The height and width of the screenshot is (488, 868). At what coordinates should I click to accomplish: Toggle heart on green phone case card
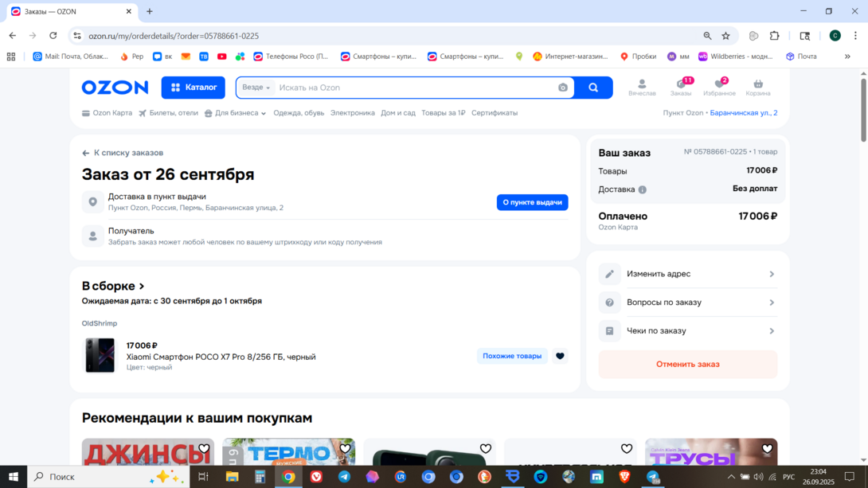click(x=486, y=449)
